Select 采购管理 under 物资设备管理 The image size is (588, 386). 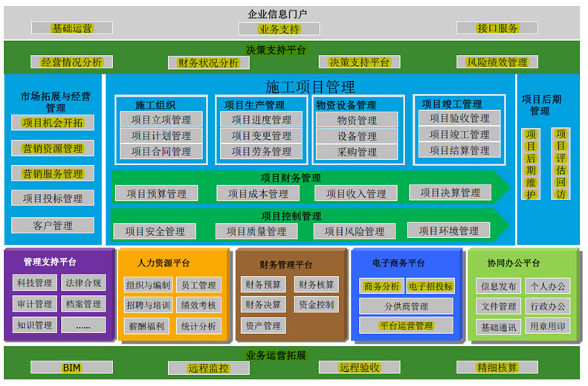click(x=357, y=152)
